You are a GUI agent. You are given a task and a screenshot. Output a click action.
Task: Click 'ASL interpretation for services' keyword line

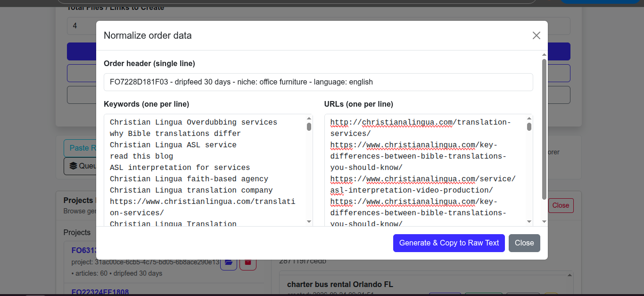[x=180, y=168]
